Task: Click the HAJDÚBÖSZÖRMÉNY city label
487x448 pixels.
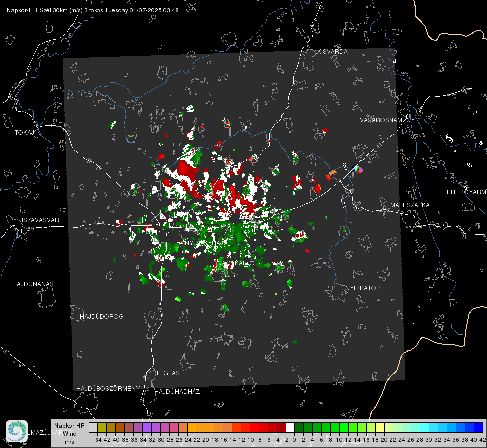Action: click(x=108, y=389)
